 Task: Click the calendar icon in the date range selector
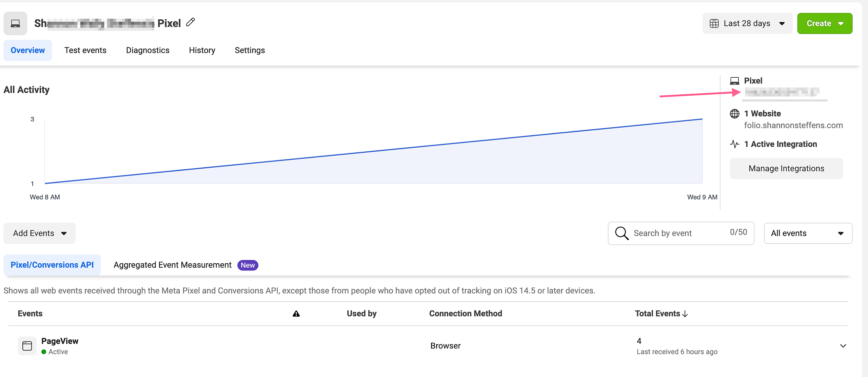click(714, 23)
